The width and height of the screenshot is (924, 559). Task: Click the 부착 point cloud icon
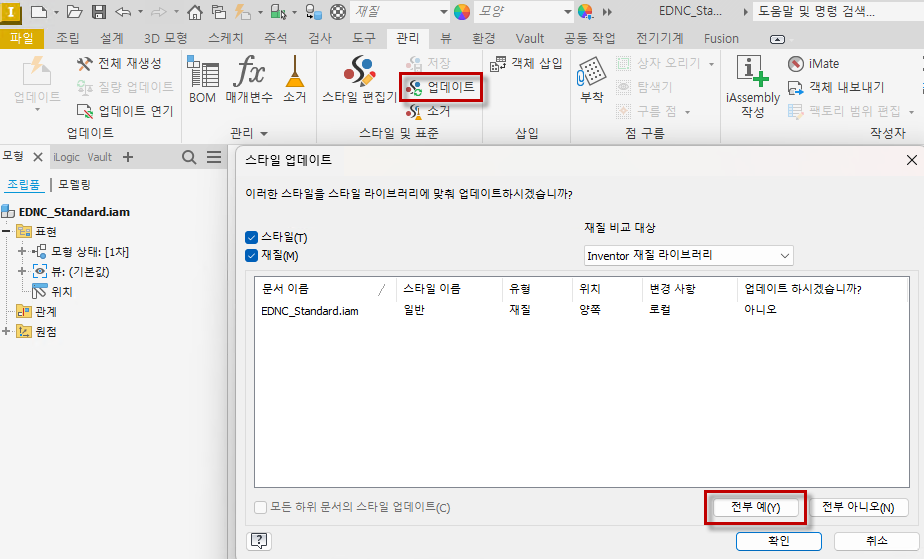point(592,79)
